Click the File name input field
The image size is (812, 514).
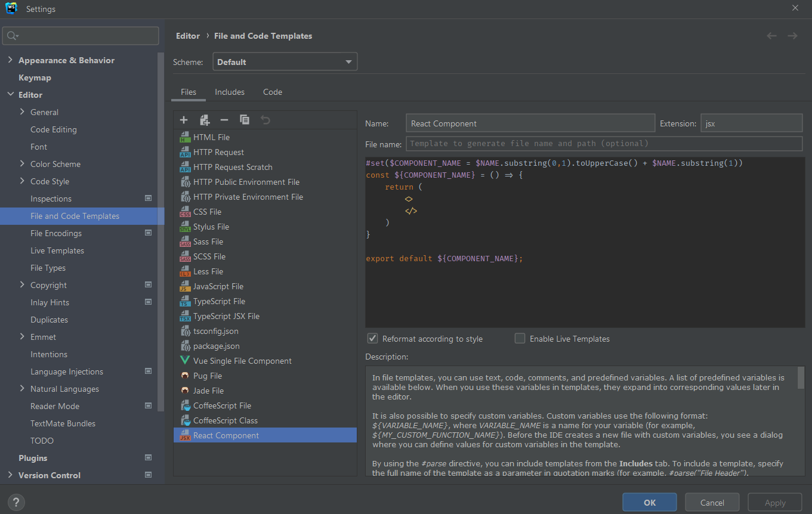pos(604,144)
